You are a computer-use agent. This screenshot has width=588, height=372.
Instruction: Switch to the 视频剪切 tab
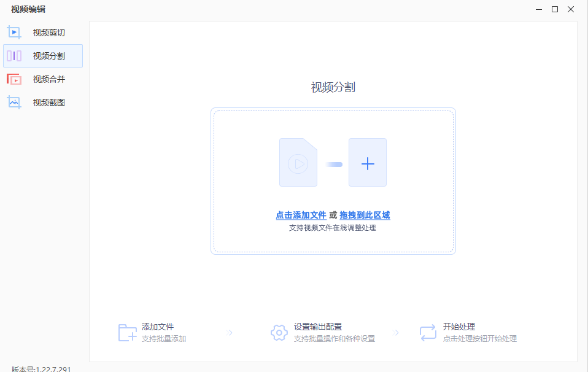[41, 32]
